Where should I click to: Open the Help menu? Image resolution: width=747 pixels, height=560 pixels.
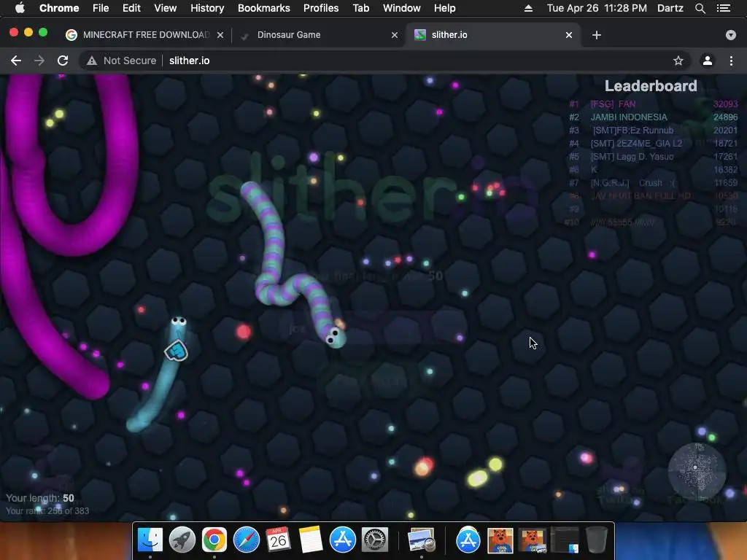(x=444, y=8)
